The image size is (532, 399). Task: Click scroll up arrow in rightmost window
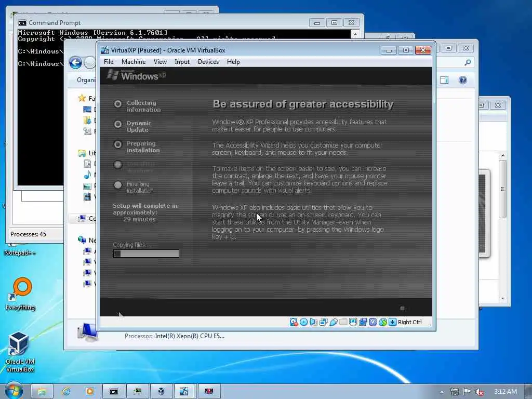(503, 155)
